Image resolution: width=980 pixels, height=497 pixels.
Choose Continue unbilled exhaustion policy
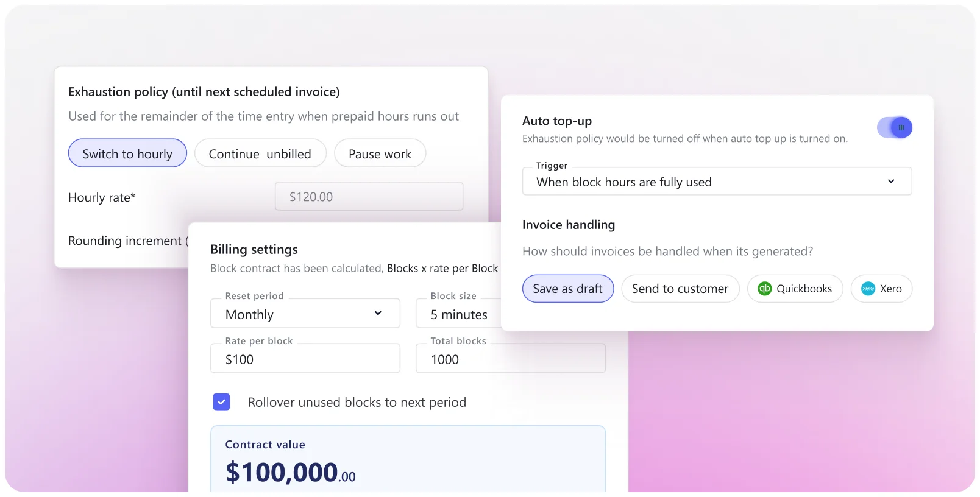click(x=260, y=153)
